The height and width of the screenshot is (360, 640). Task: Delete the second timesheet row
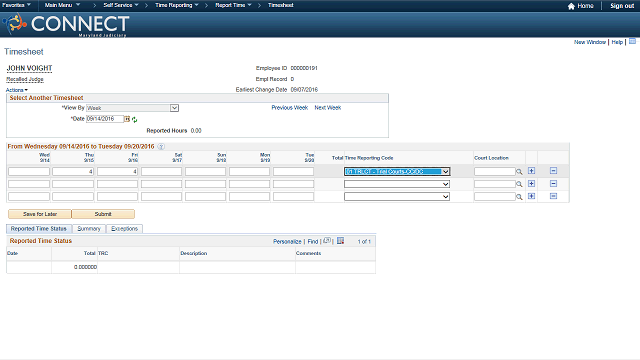pyautogui.click(x=553, y=184)
